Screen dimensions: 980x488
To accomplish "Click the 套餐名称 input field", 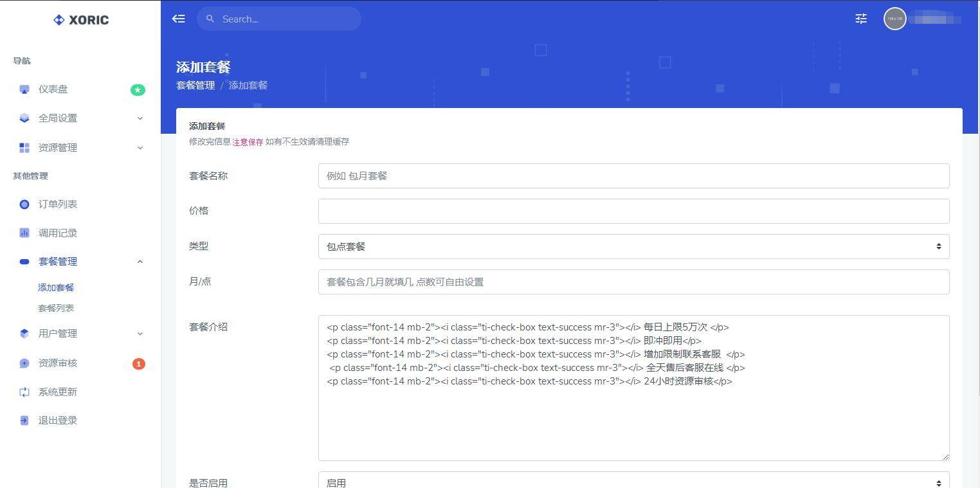I will [633, 176].
